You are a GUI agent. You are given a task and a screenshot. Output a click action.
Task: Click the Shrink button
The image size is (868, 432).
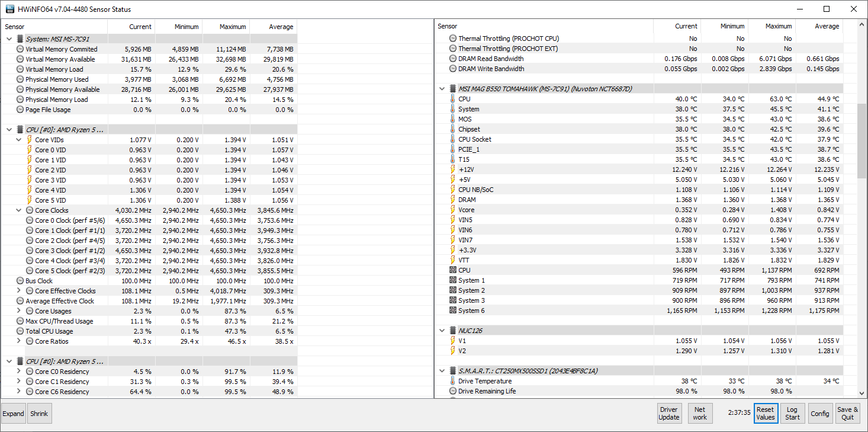coord(40,414)
